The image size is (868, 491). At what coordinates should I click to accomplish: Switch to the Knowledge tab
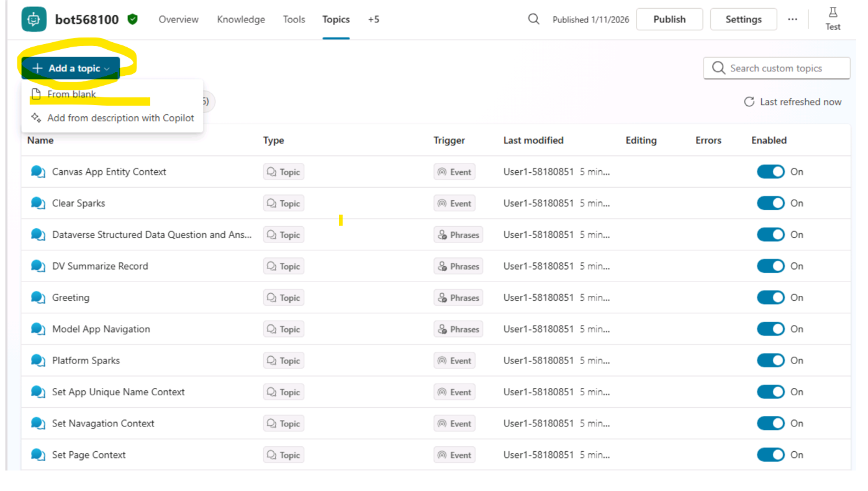[x=241, y=19]
